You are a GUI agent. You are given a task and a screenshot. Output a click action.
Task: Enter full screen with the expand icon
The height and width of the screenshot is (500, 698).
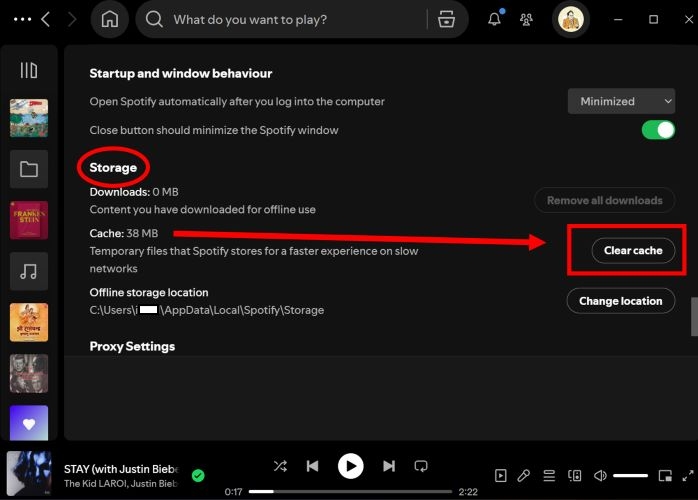[688, 476]
